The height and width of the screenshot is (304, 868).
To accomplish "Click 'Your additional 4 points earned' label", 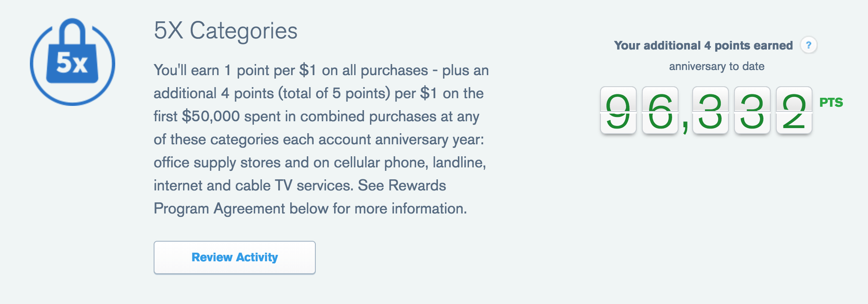I will coord(703,46).
